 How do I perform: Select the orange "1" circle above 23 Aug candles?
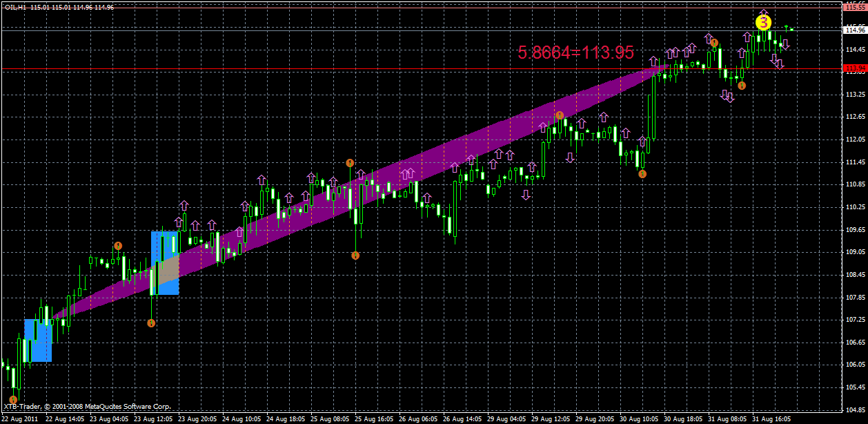coord(117,244)
